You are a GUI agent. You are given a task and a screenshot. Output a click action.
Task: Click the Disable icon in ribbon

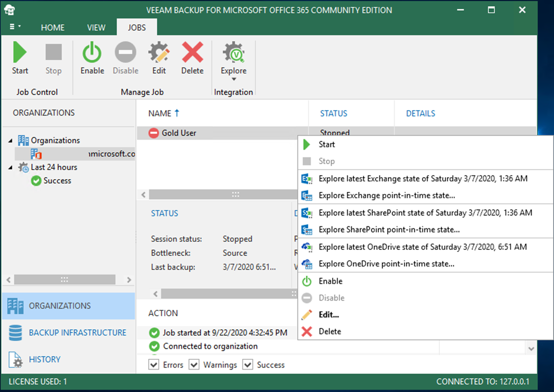[x=125, y=52]
